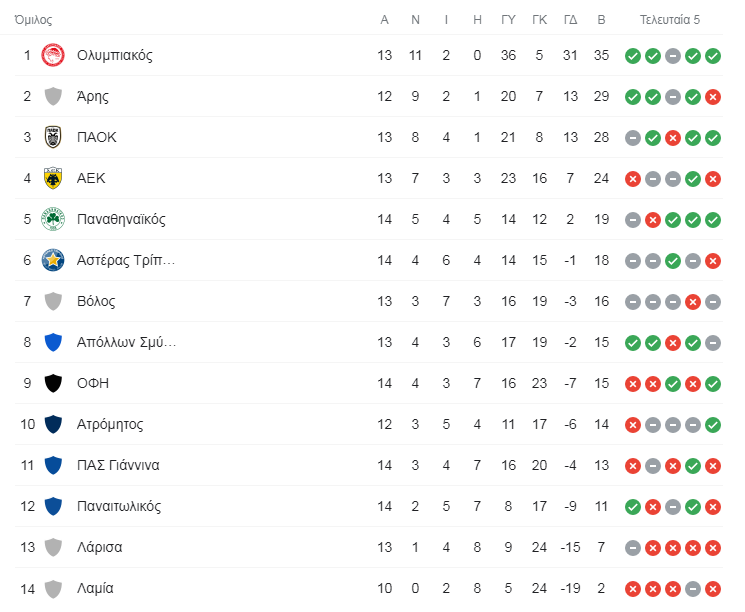Screen dimensions: 745x612
Task: Click Λάρισα's first grey draw icon
Action: click(x=633, y=548)
